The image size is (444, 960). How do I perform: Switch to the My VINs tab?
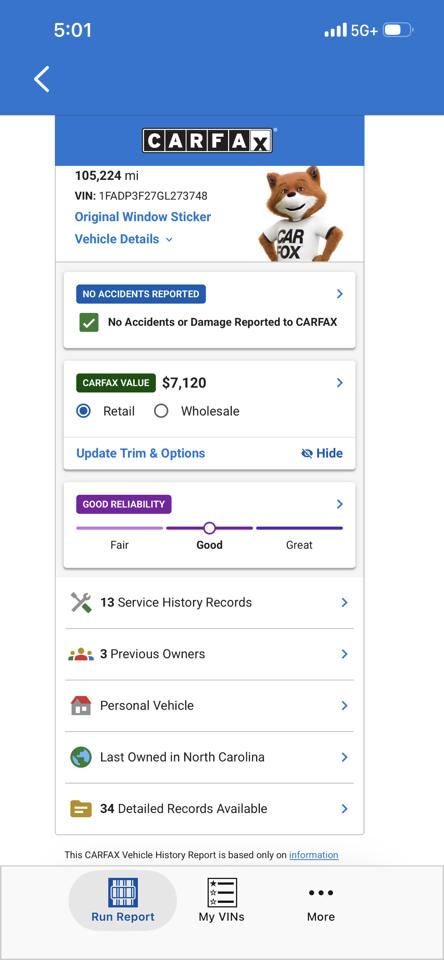click(x=222, y=901)
